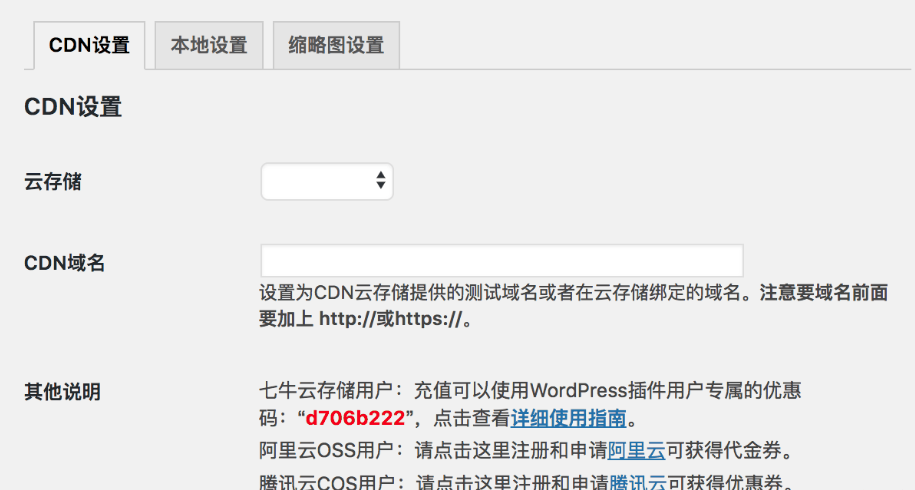Click the CDN设置 section heading
The image size is (915, 490).
point(73,107)
